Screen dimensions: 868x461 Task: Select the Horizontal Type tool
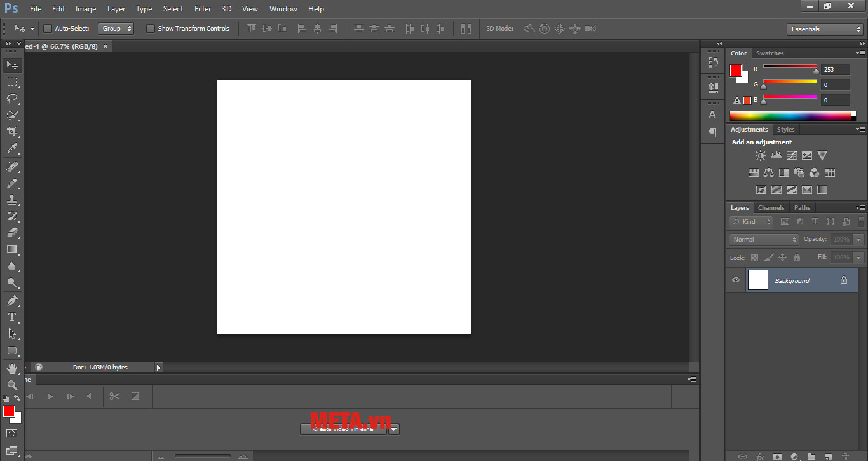tap(12, 317)
